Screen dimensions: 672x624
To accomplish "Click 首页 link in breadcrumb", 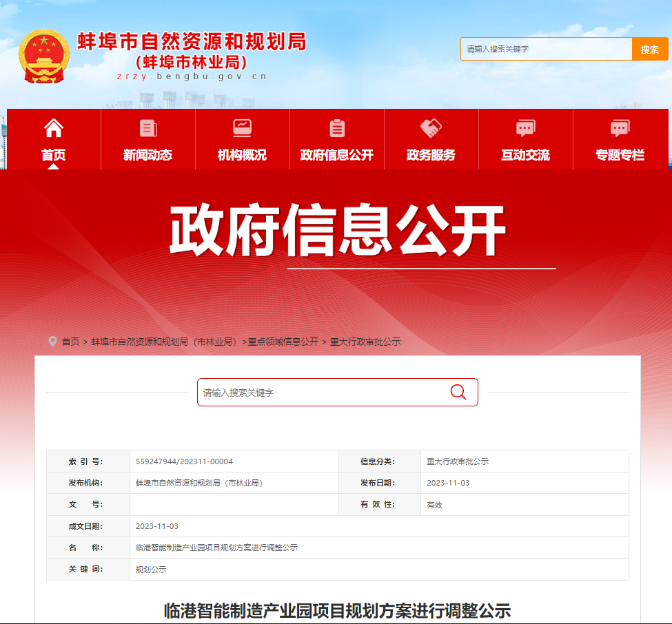I will click(x=70, y=342).
